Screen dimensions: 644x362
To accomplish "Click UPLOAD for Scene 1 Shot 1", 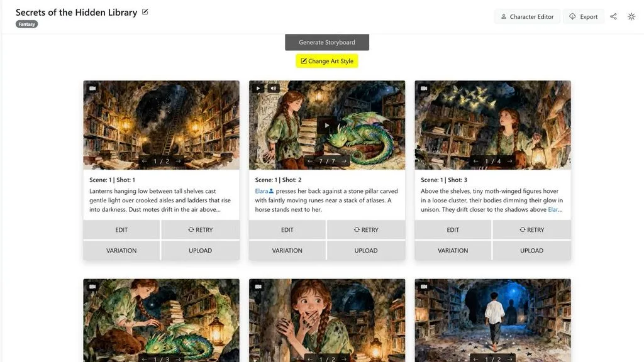I will (201, 250).
